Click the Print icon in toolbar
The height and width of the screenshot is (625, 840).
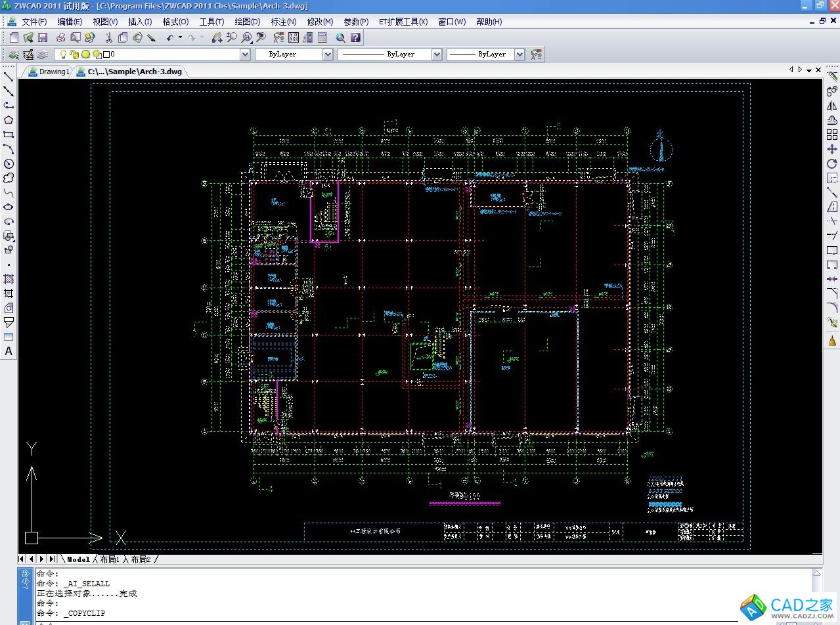pyautogui.click(x=60, y=37)
